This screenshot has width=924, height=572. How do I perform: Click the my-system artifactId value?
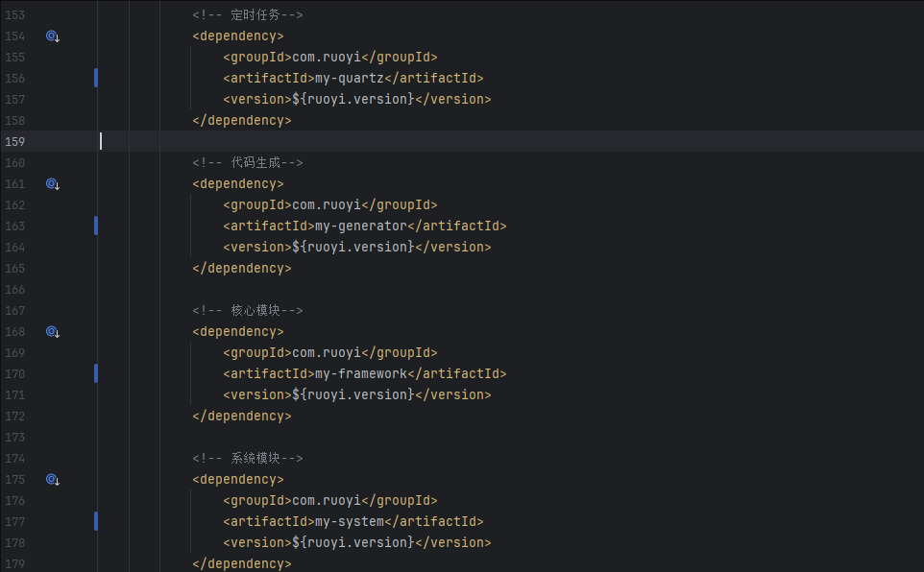350,522
